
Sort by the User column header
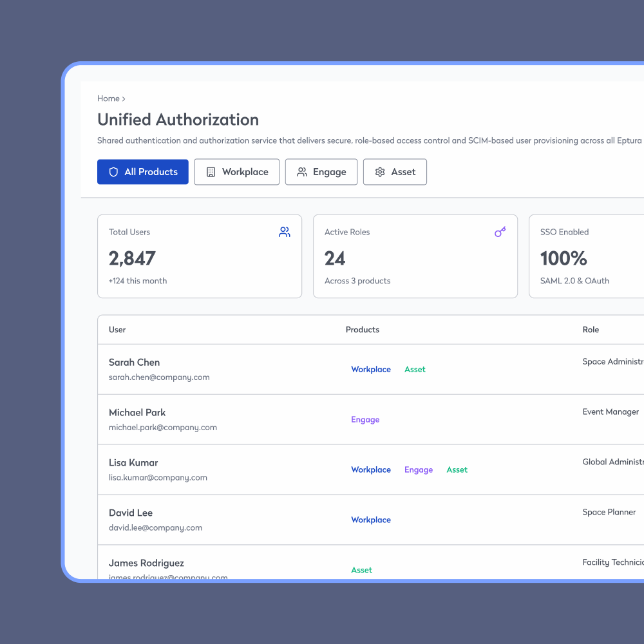(x=117, y=330)
